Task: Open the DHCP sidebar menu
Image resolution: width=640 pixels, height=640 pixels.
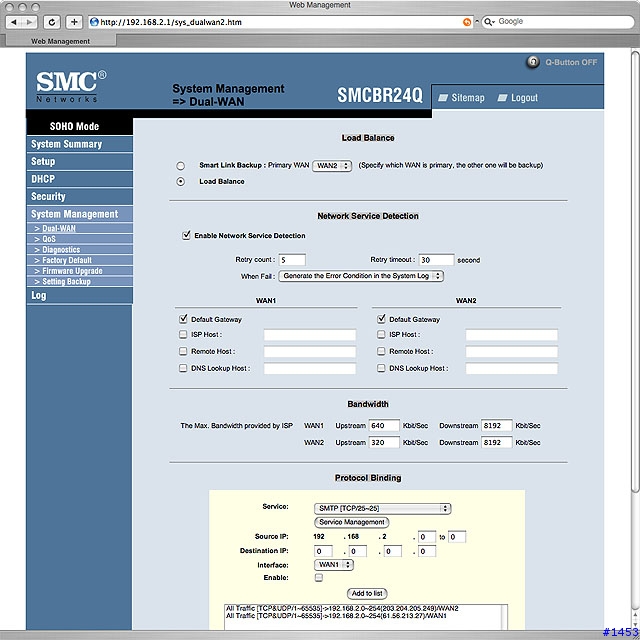Action: (x=80, y=179)
